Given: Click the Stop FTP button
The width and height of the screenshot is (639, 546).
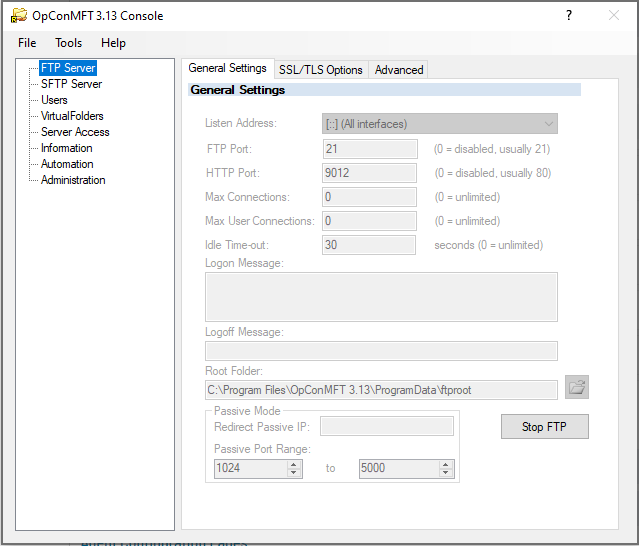Looking at the screenshot, I should coord(544,427).
